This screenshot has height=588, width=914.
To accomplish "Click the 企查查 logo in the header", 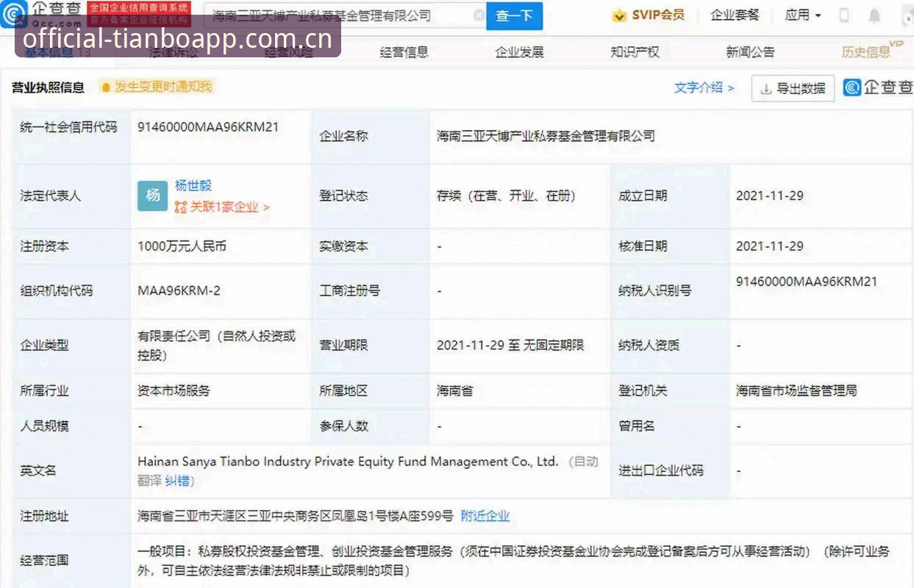I will (41, 13).
